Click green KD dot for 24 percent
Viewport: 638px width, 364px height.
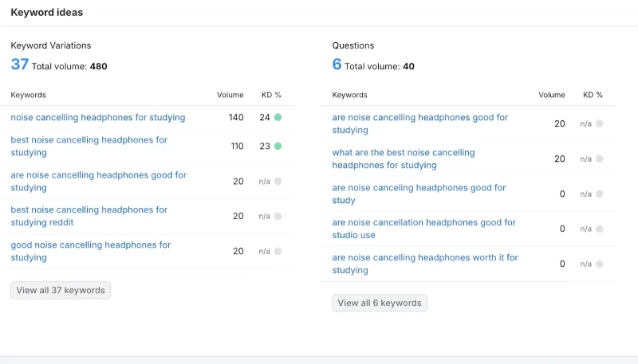click(278, 117)
